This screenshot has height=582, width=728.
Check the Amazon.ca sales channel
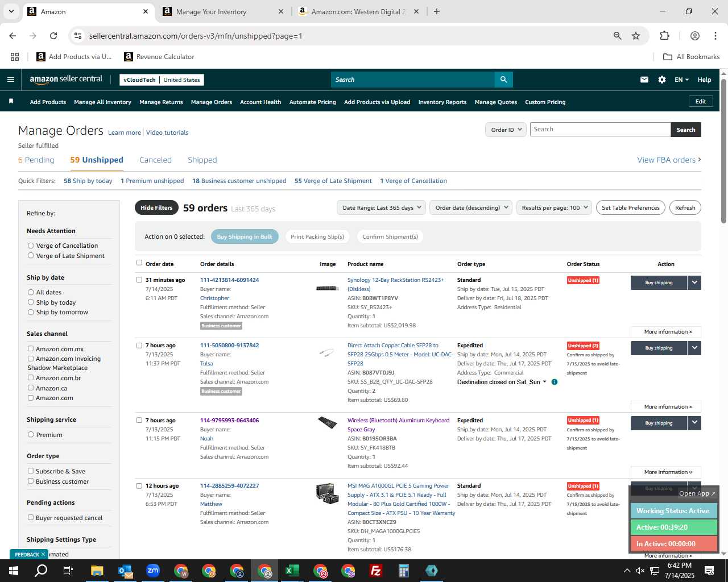click(x=31, y=388)
